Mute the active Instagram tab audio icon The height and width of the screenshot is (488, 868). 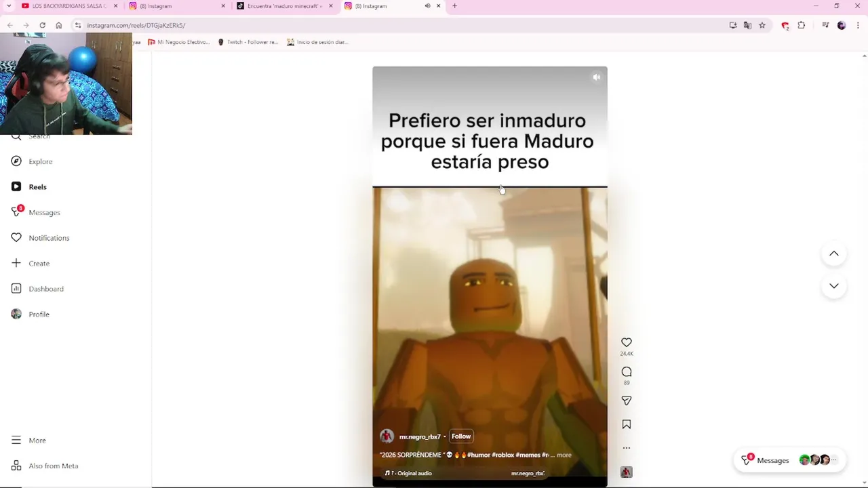[427, 6]
